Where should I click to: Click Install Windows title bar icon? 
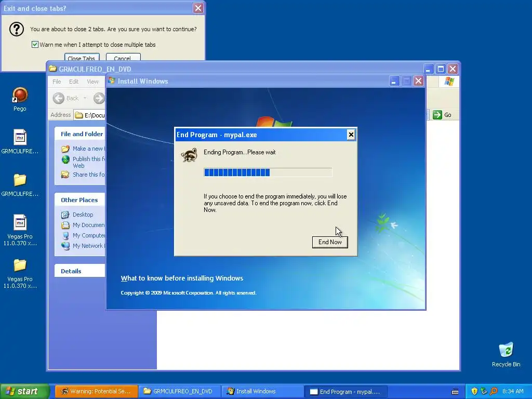[x=112, y=81]
